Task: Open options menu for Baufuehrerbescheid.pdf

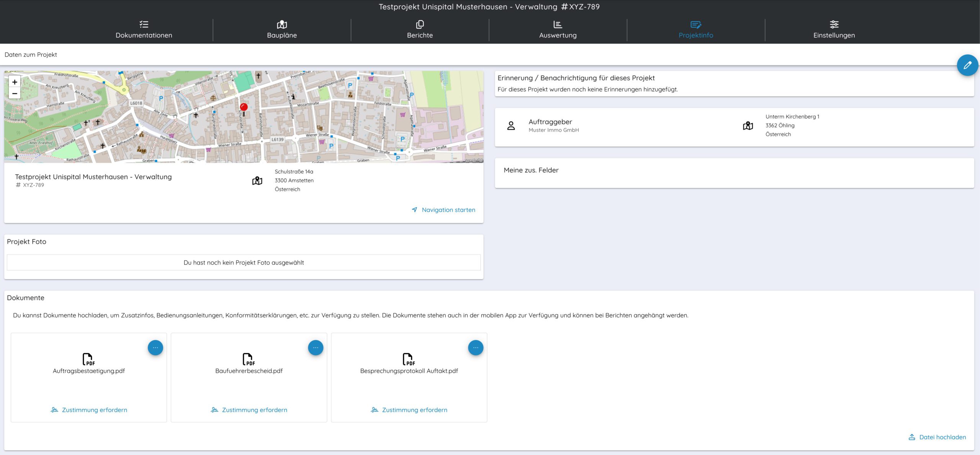Action: click(x=315, y=347)
